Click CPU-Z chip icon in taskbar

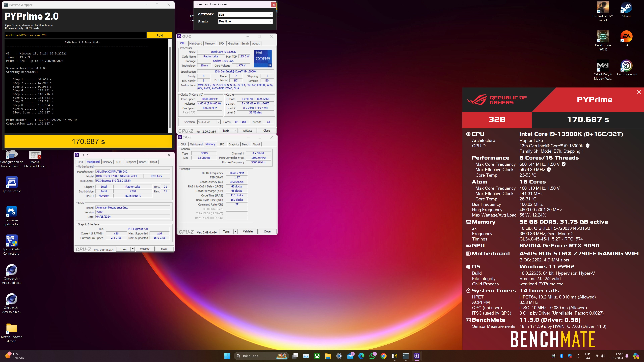coord(416,356)
